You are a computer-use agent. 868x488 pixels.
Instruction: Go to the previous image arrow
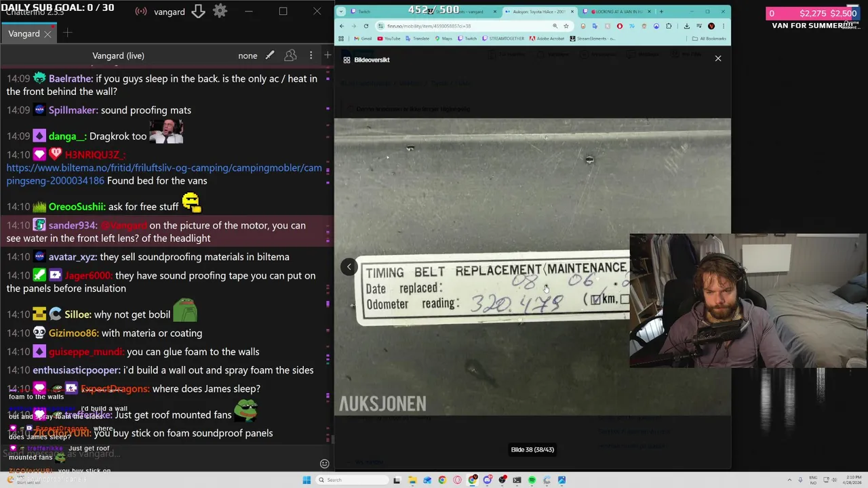(349, 266)
